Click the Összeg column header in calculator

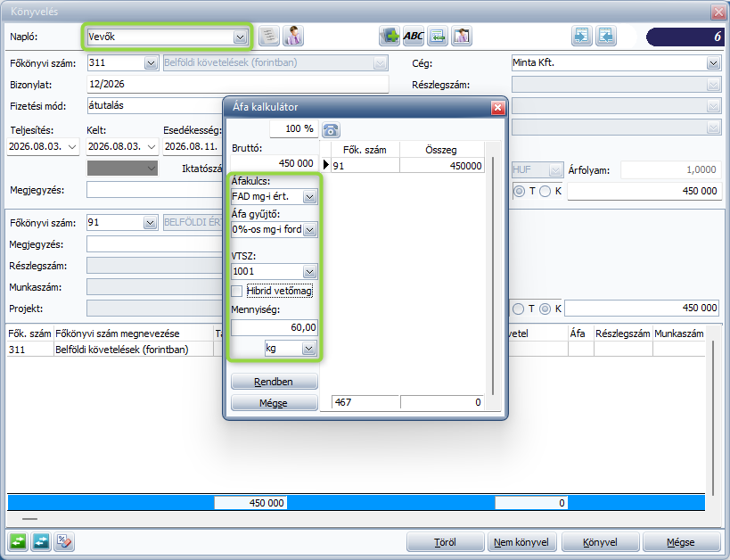[441, 150]
